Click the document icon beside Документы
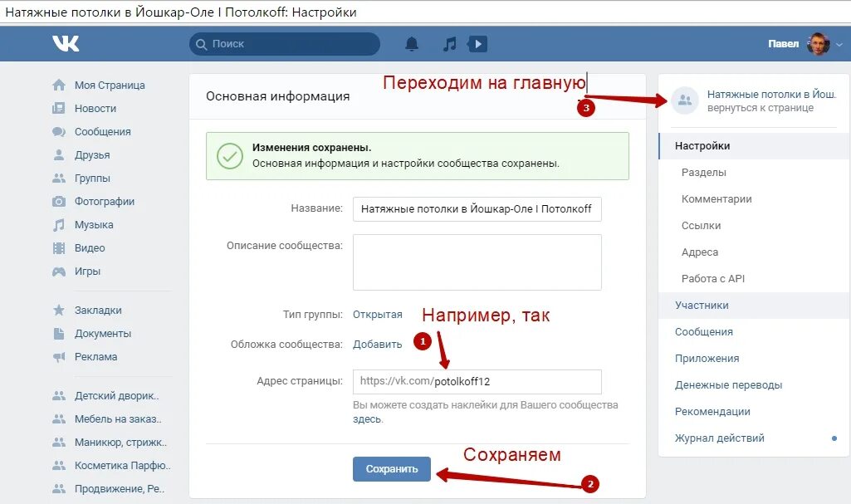 59,334
